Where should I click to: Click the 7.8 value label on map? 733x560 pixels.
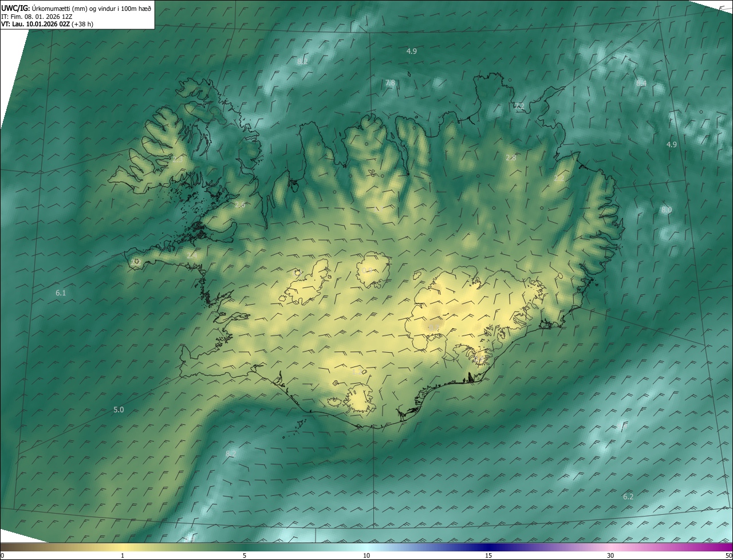coord(390,83)
